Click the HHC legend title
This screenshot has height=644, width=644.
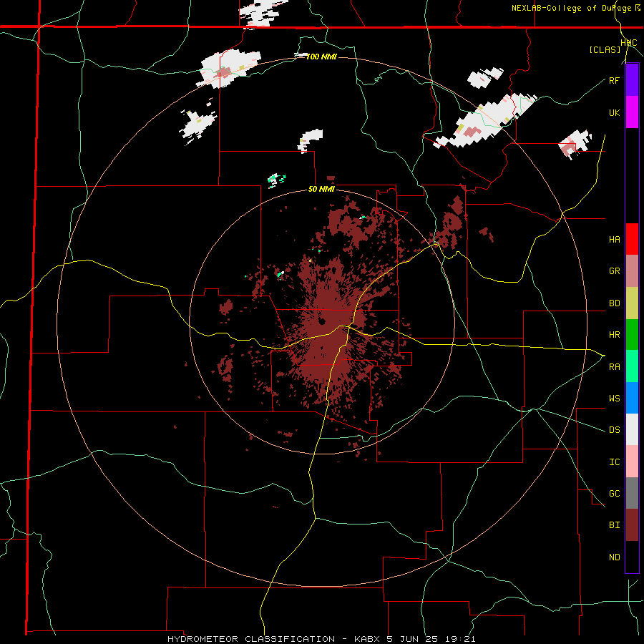629,43
